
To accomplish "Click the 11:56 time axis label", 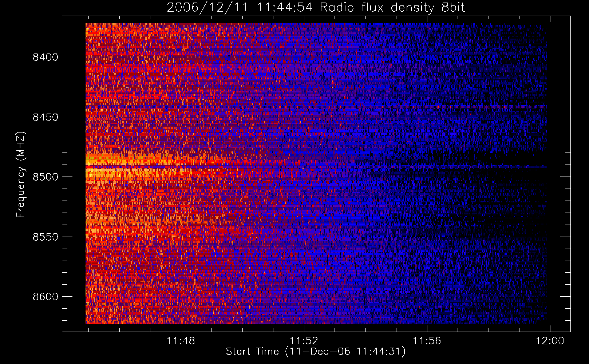I will [427, 341].
